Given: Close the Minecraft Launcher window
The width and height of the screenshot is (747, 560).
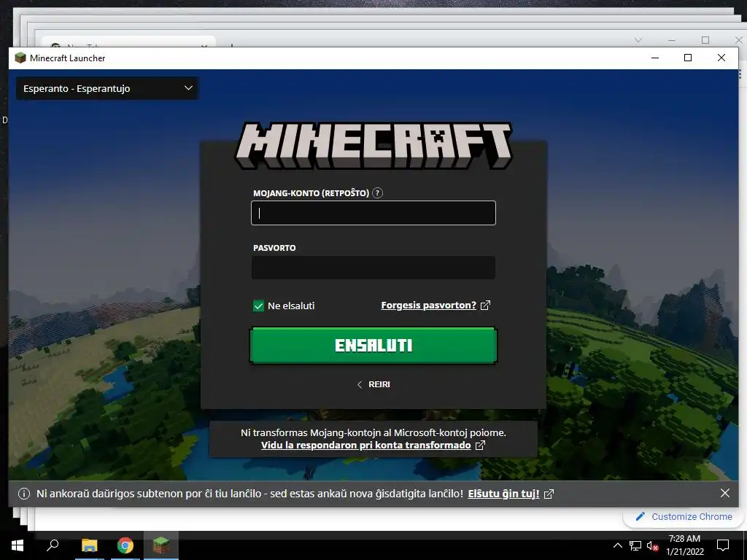Looking at the screenshot, I should pyautogui.click(x=721, y=58).
